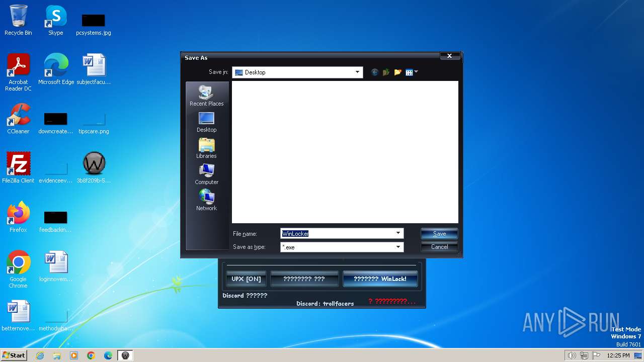Open the View Menu icon dropdown
The width and height of the screenshot is (644, 362).
tap(412, 72)
